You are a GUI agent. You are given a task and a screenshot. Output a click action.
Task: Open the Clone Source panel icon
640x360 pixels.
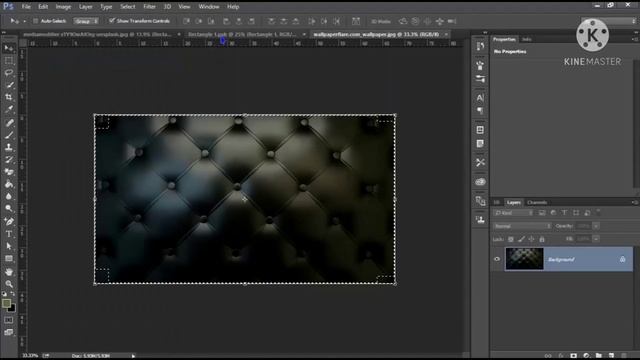[x=480, y=220]
